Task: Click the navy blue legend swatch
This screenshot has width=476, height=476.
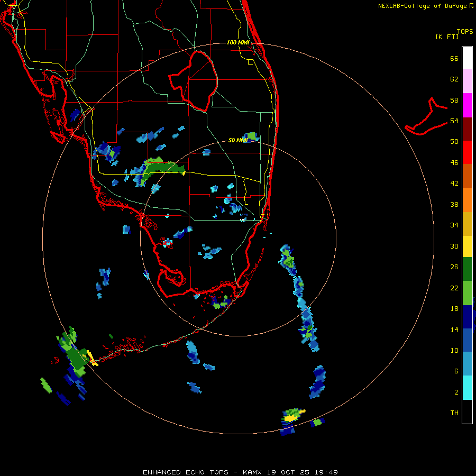Action: (x=467, y=317)
